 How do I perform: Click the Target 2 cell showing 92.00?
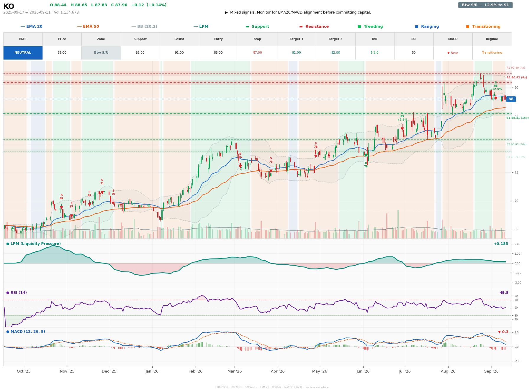click(335, 53)
